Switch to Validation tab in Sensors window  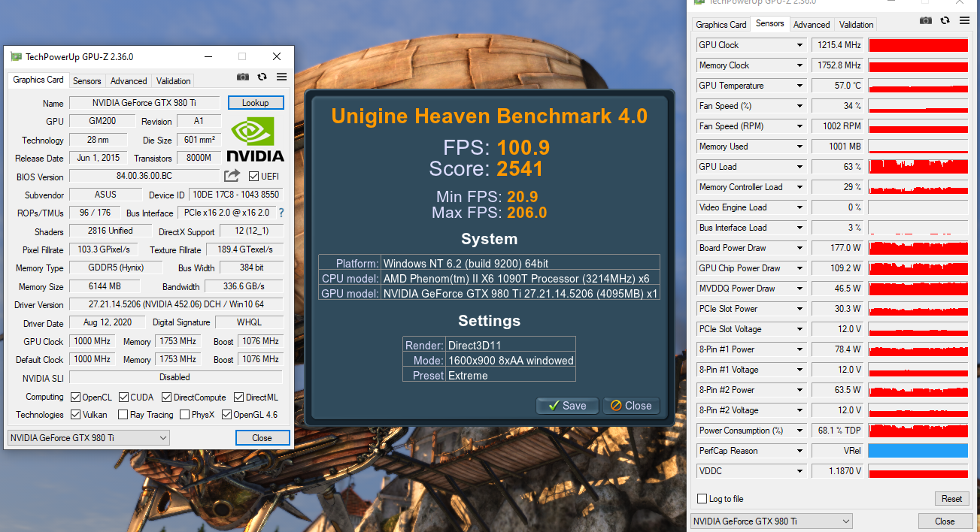pyautogui.click(x=857, y=25)
